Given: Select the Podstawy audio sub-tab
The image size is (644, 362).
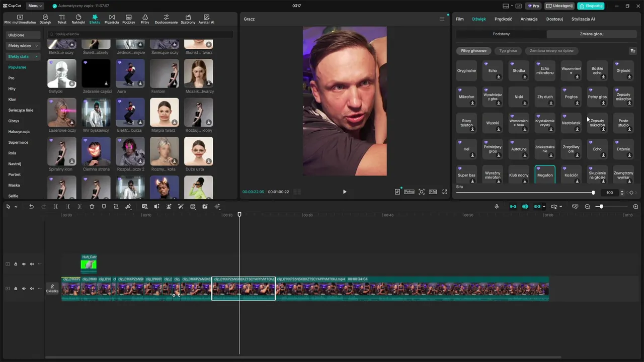Looking at the screenshot, I should coord(501,34).
